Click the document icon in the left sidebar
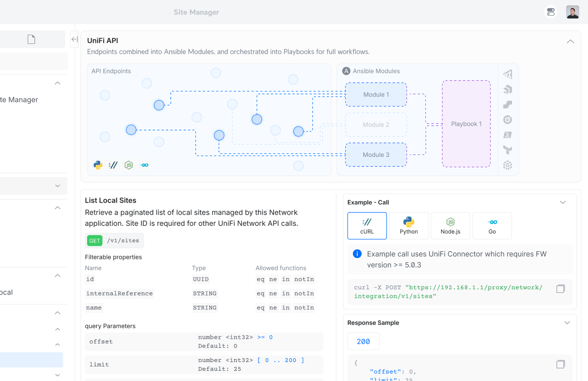The image size is (588, 381). pos(31,39)
